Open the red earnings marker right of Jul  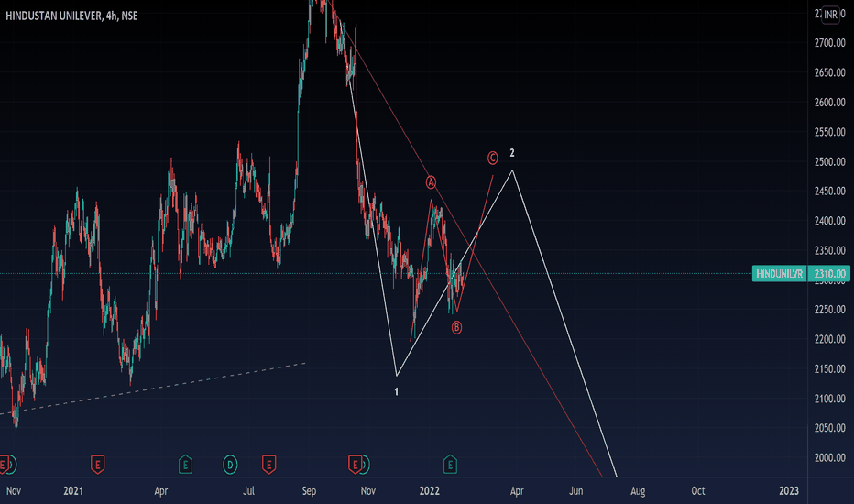268,465
